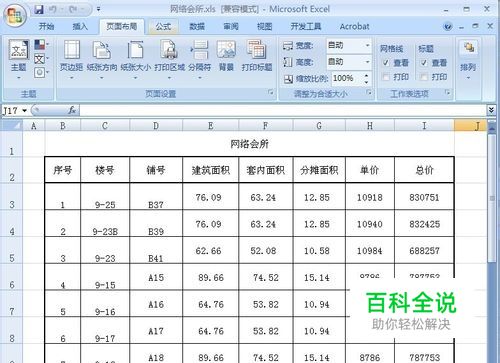Viewport: 500px width, 363px height.
Task: Open 打印区域 print area menu
Action: click(x=169, y=59)
